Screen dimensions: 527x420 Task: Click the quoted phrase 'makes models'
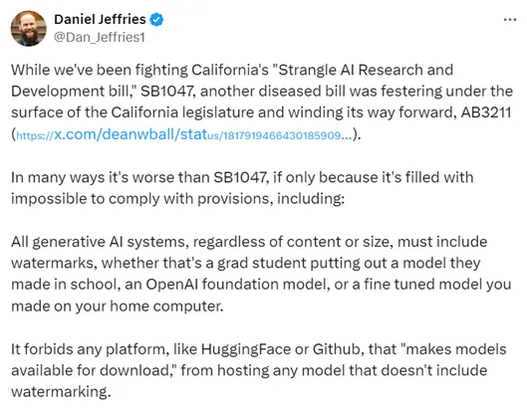click(456, 349)
